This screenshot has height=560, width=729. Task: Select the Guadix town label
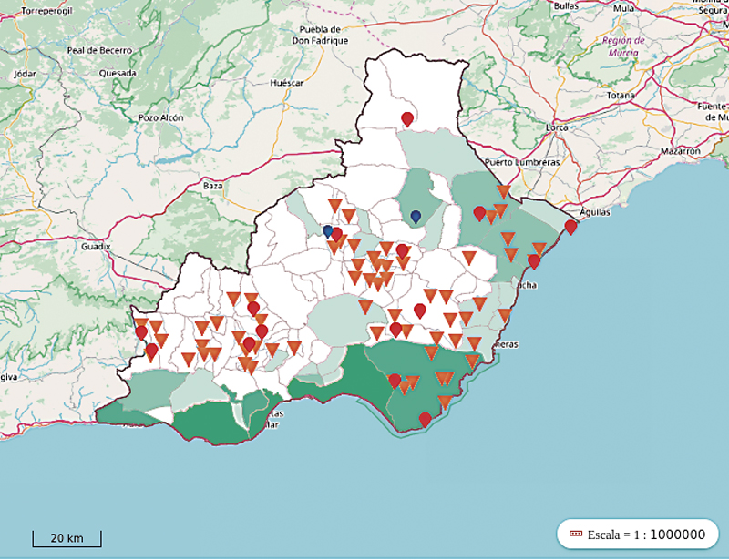point(95,246)
